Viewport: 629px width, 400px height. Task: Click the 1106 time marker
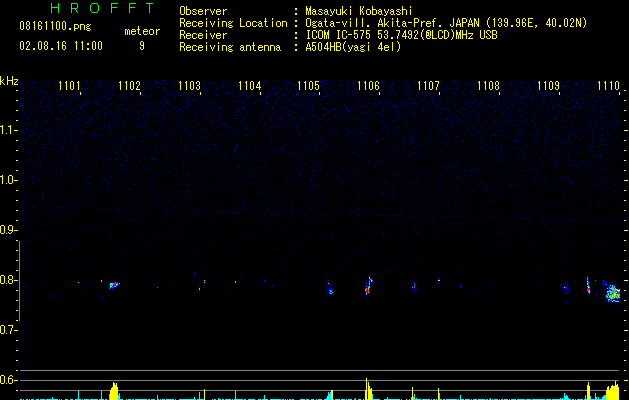pyautogui.click(x=368, y=86)
